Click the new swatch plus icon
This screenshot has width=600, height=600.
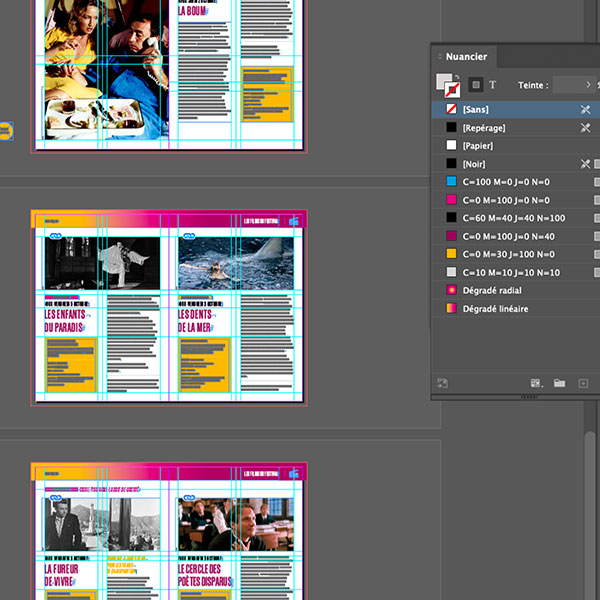[583, 383]
